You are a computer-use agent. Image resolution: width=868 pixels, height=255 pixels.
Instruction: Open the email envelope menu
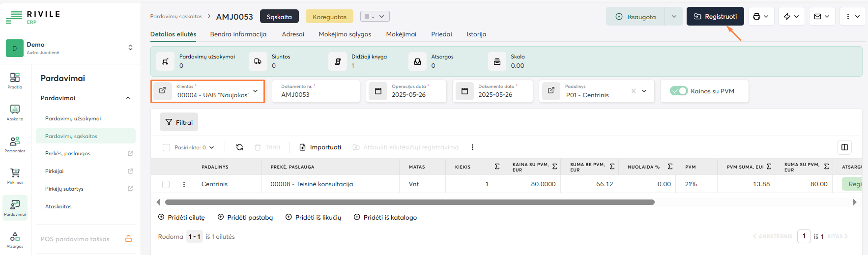click(x=818, y=17)
